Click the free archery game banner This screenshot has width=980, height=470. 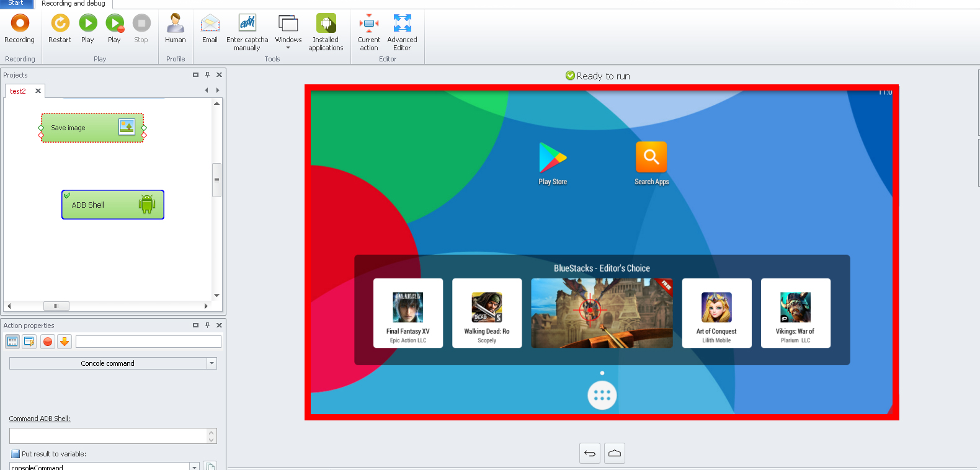pos(602,313)
